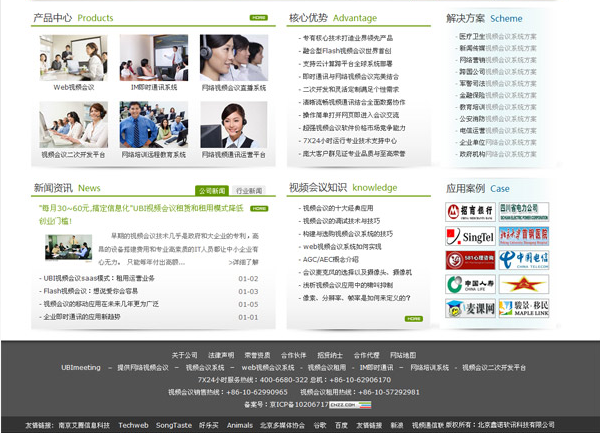Screen dimensions: 600x433
Task: Click 关于公司 in the footer
Action: tap(184, 355)
